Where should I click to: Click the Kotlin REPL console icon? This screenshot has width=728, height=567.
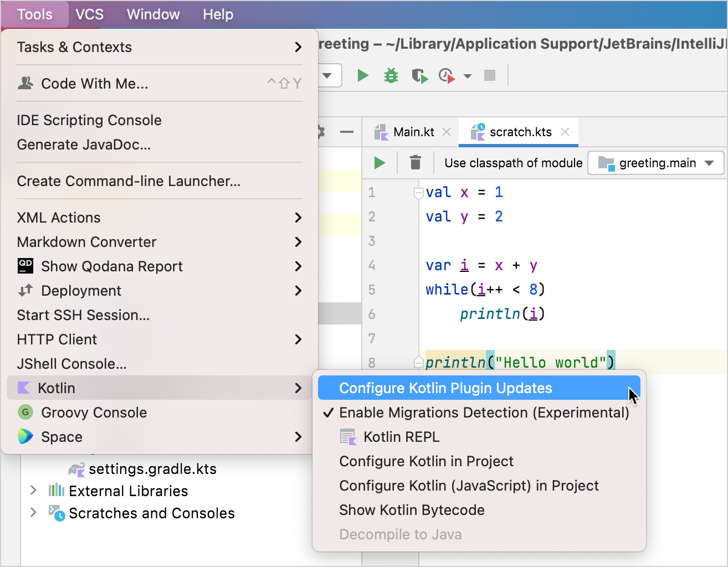(x=348, y=437)
